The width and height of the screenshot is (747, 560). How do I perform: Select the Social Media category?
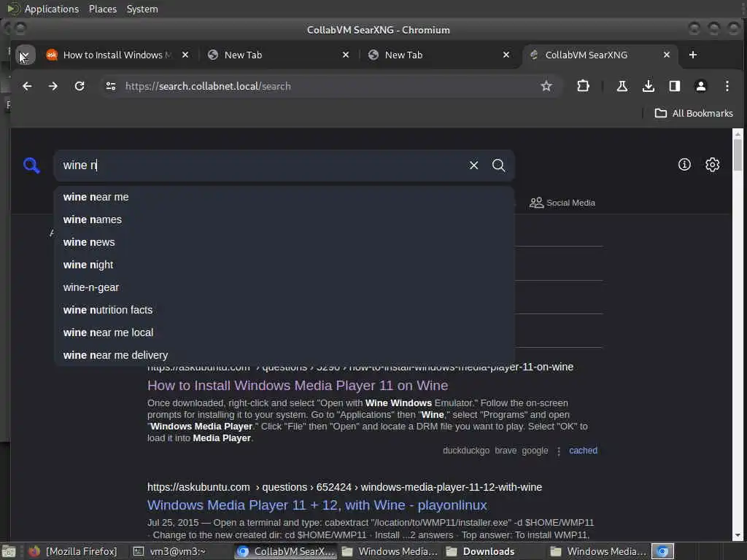pos(562,203)
